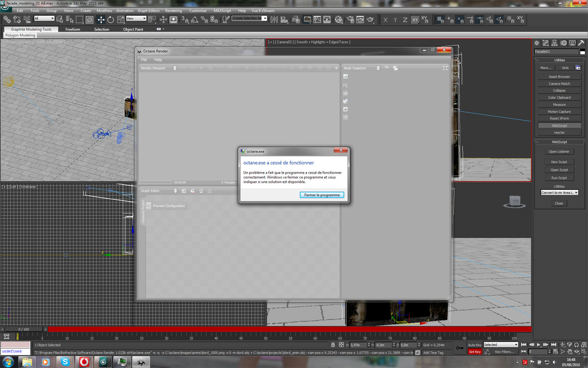Click Bind to Space Warp icon
588x368 pixels.
click(x=27, y=19)
